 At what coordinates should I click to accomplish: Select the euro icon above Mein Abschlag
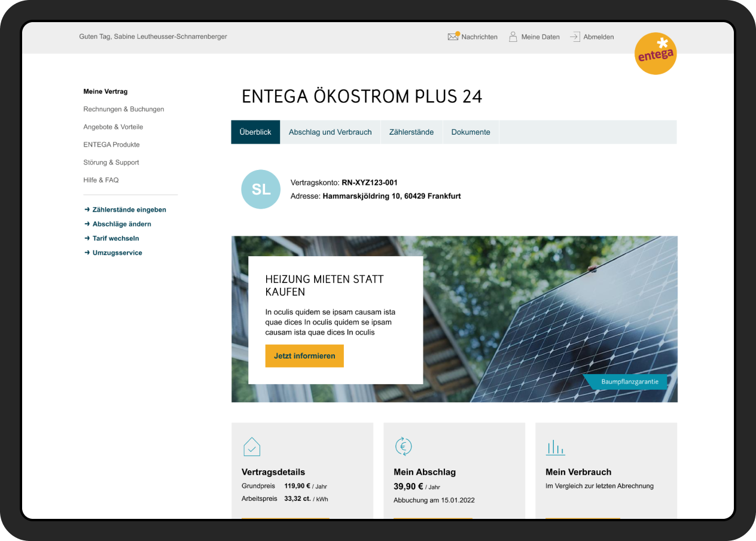(403, 446)
